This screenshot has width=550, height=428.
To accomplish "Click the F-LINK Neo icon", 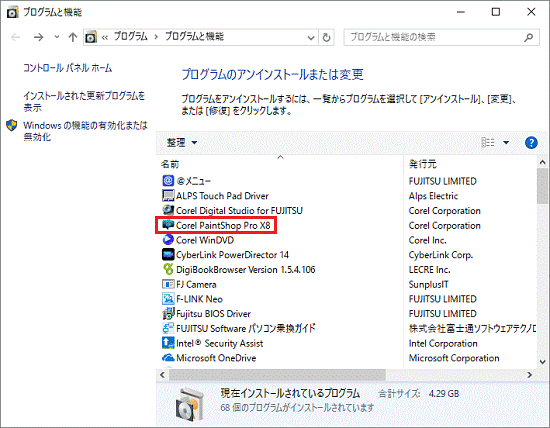I will (168, 299).
